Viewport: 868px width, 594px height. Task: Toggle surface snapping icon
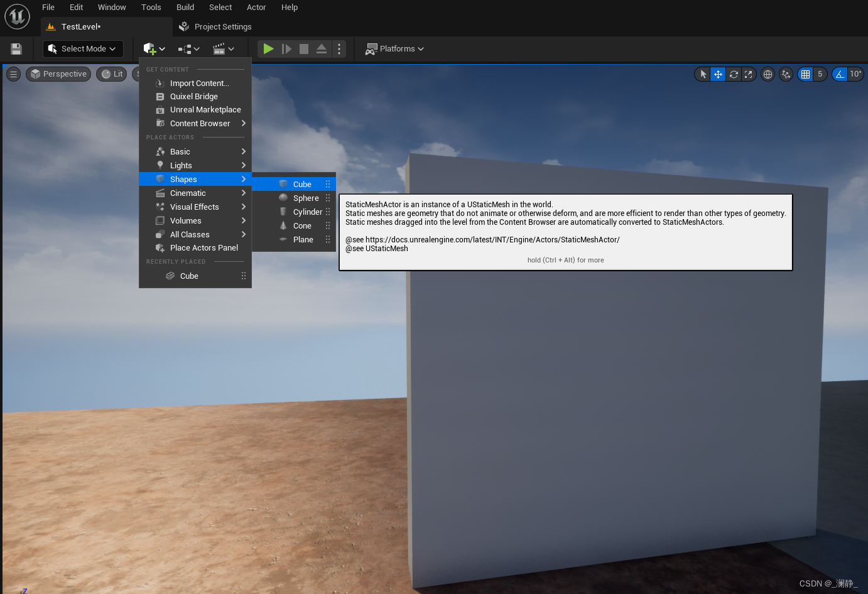786,74
